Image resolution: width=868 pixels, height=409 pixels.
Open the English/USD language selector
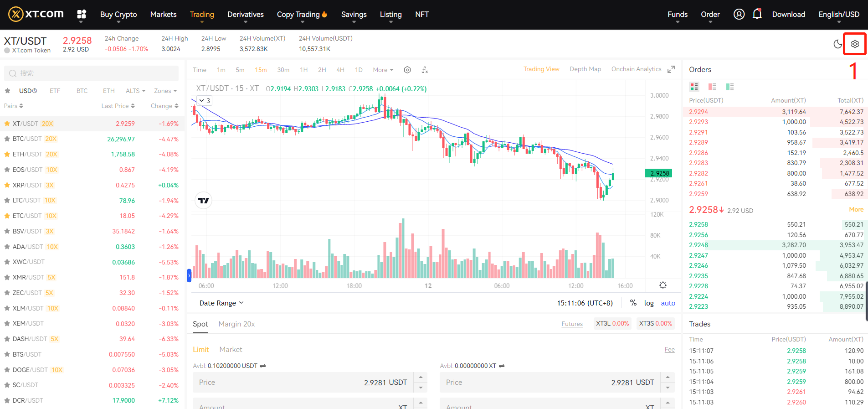coord(839,15)
